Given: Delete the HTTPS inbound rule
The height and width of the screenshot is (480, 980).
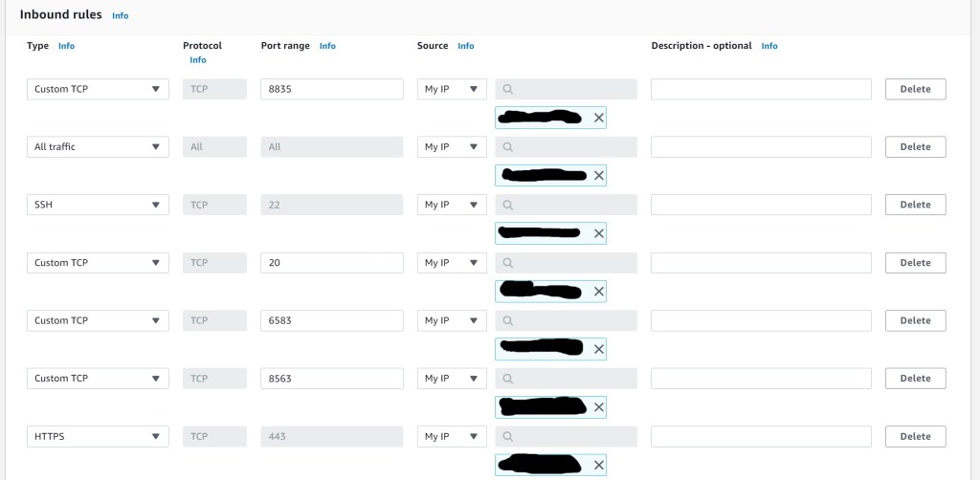Looking at the screenshot, I should pos(915,436).
